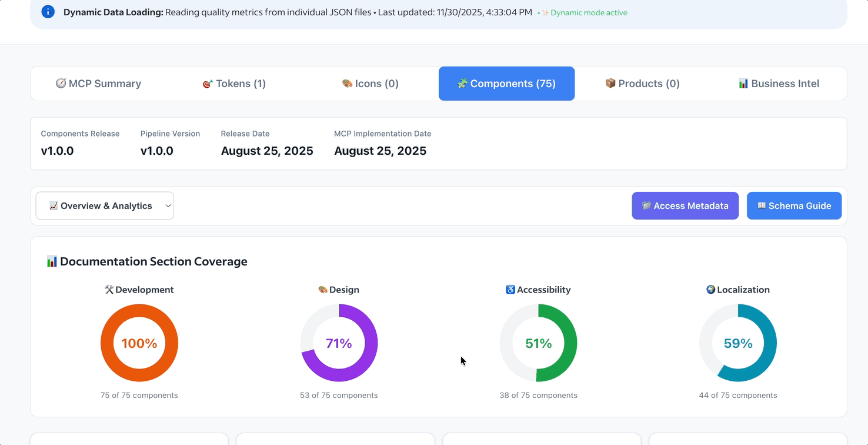
Task: Click the Design 71% donut chart
Action: click(x=339, y=343)
